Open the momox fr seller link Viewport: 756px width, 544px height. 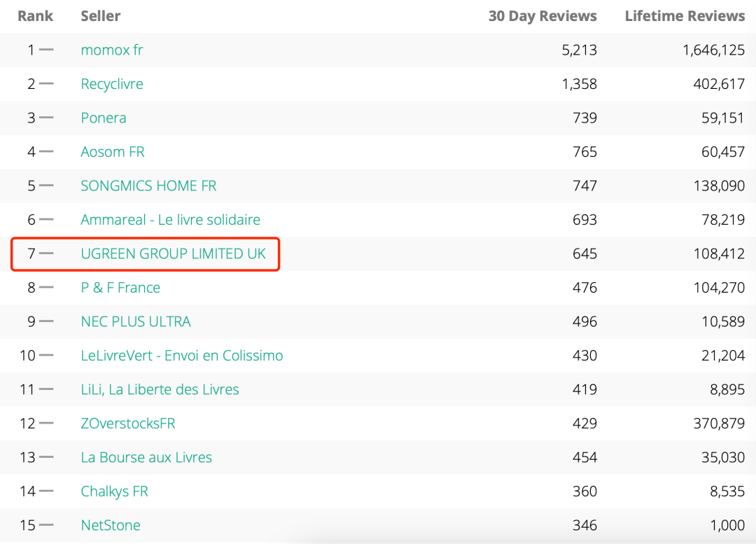pos(112,50)
